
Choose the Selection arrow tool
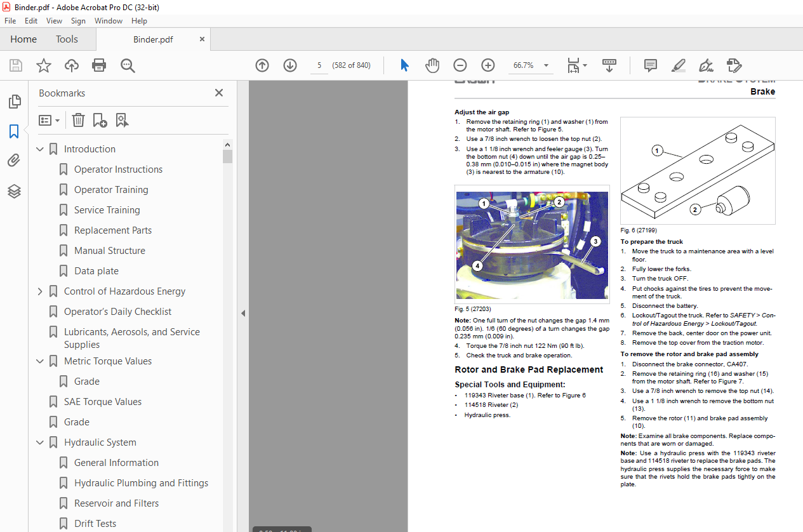point(404,65)
